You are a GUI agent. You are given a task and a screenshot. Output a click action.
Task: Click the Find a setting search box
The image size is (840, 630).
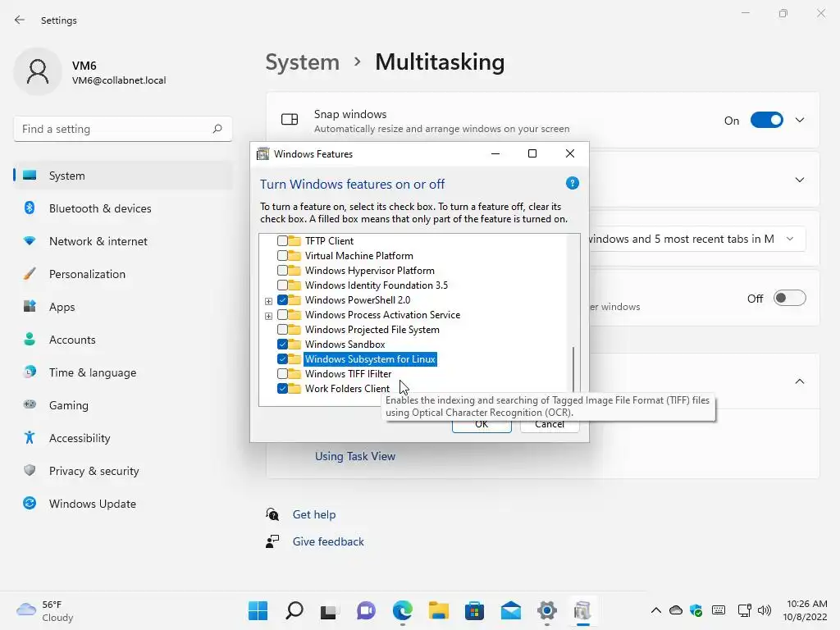pyautogui.click(x=123, y=129)
